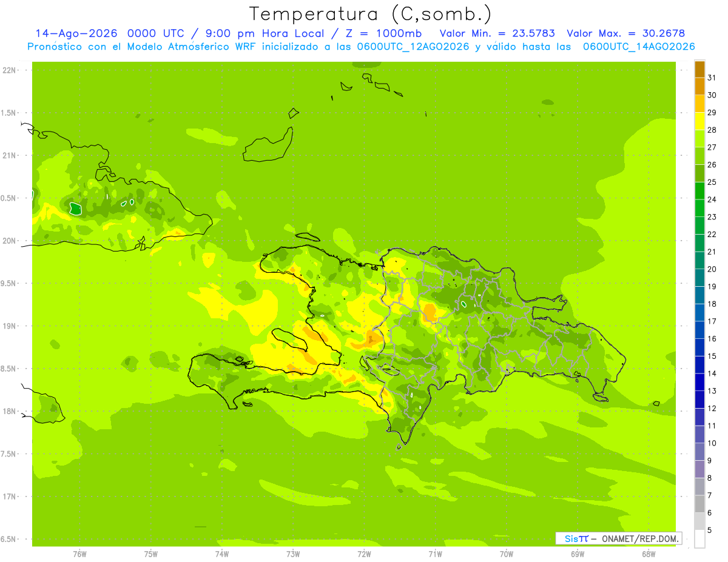Click the 'ONAMET/REP.DOM.' credit label
This screenshot has height=562, width=728.
click(x=639, y=538)
